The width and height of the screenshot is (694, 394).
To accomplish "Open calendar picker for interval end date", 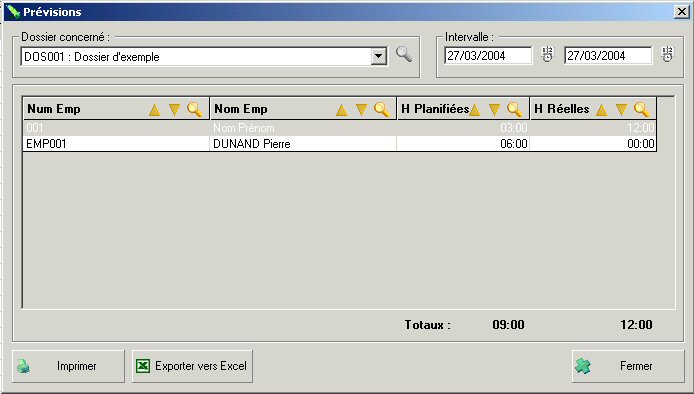I will (667, 54).
